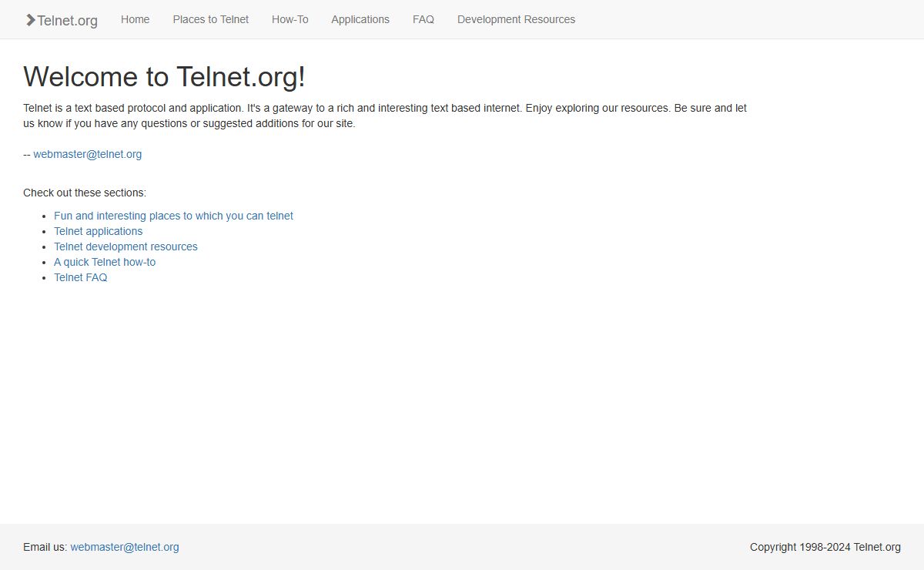Viewport: 924px width, 570px height.
Task: Click the Telnet.org brand name in navbar
Action: [68, 21]
